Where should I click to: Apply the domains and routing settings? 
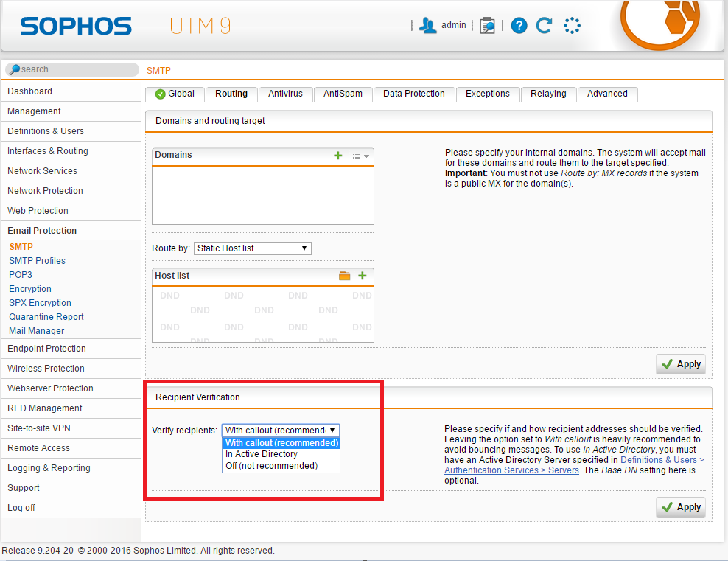pos(681,364)
